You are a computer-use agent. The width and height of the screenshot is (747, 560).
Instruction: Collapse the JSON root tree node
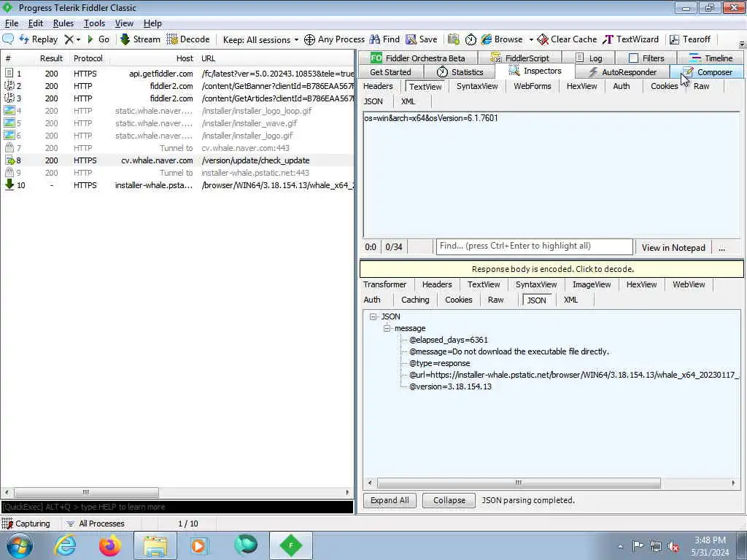coord(373,316)
